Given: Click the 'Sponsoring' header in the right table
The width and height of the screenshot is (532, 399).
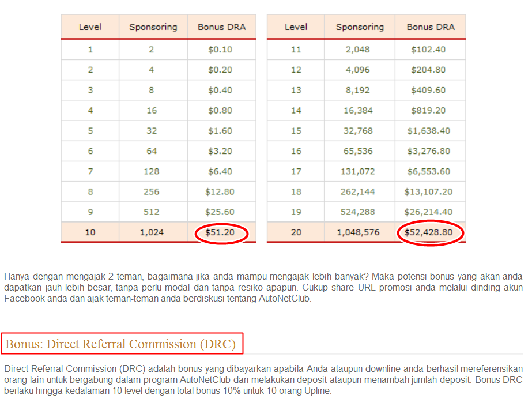Looking at the screenshot, I should (360, 27).
